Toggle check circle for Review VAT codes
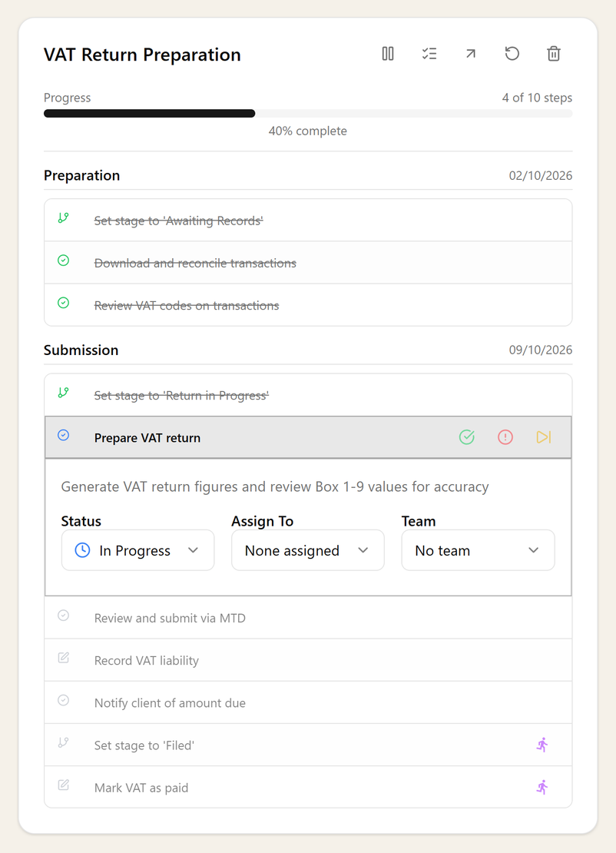This screenshot has height=853, width=616. (64, 303)
